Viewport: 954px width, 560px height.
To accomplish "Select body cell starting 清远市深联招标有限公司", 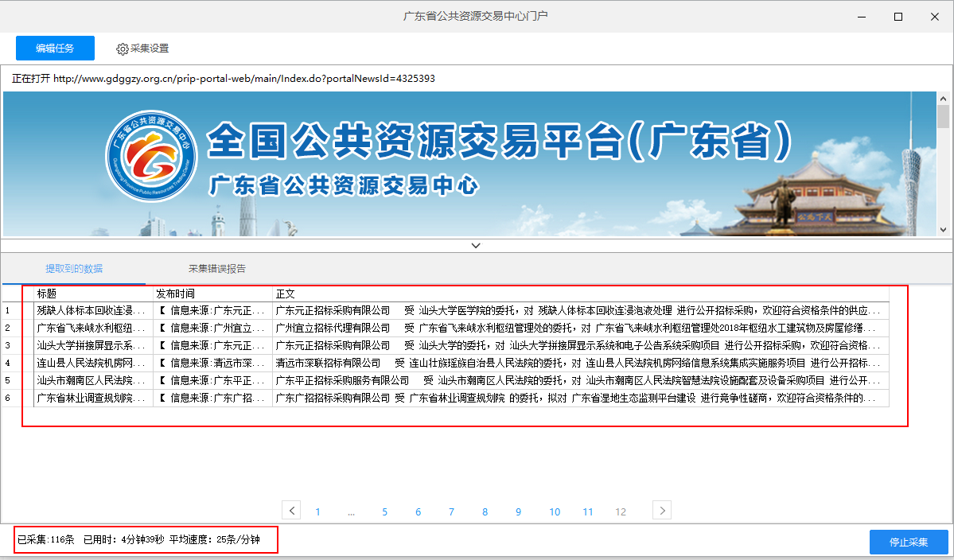I will 580,364.
